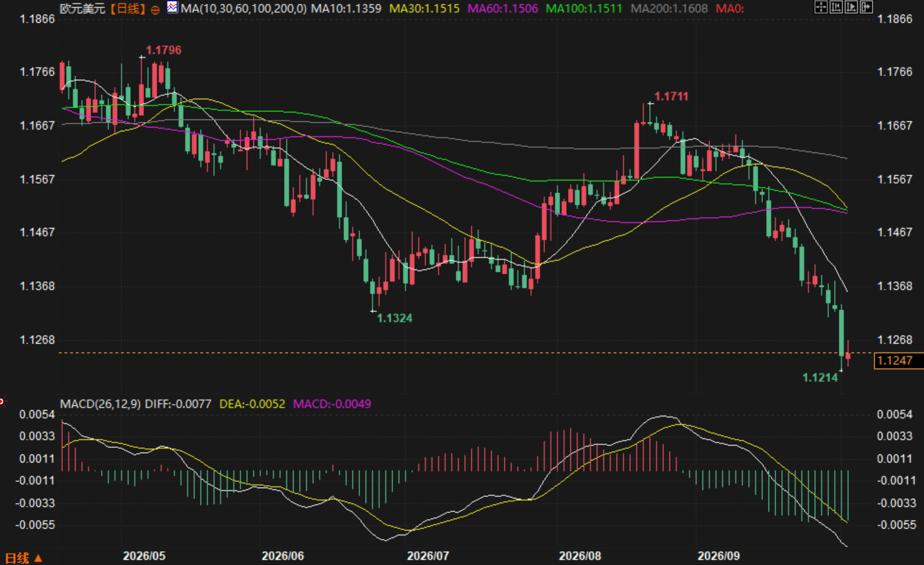Click the axis icon with left-pointing triangle

coord(836,7)
